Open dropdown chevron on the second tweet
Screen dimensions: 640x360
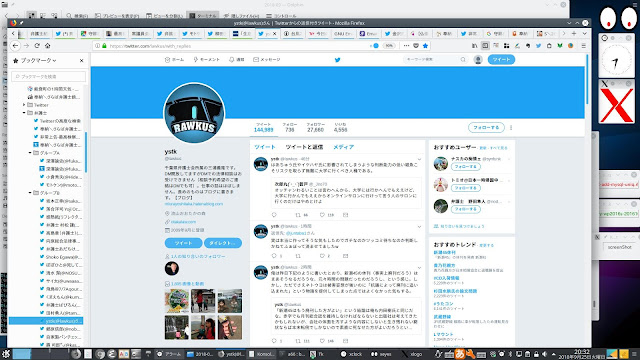tap(419, 226)
